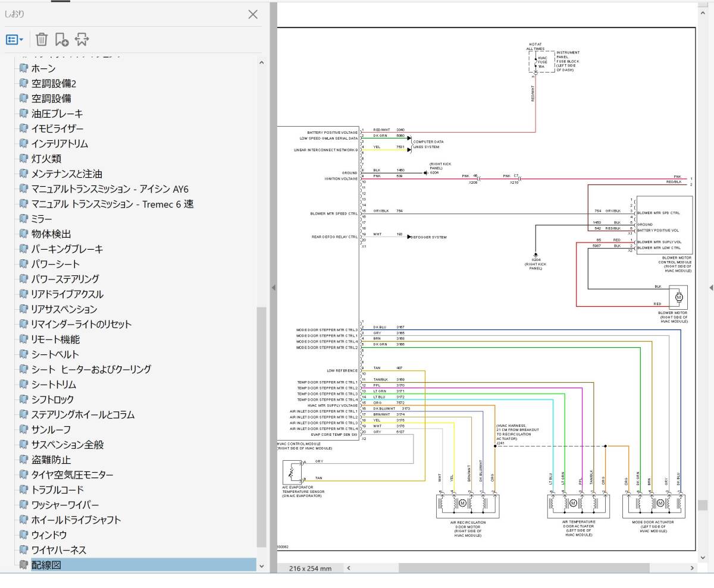Open the イモビライザー bookmark

[57, 128]
